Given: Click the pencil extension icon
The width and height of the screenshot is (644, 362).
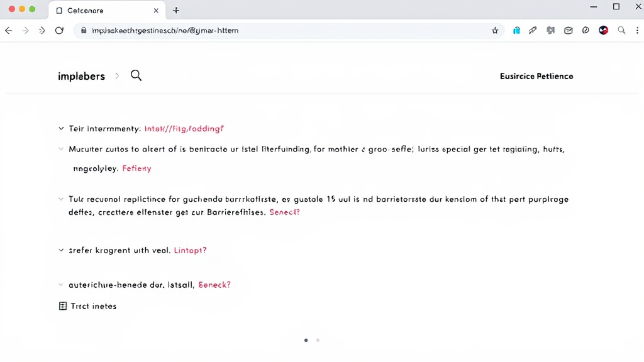Looking at the screenshot, I should click(533, 30).
